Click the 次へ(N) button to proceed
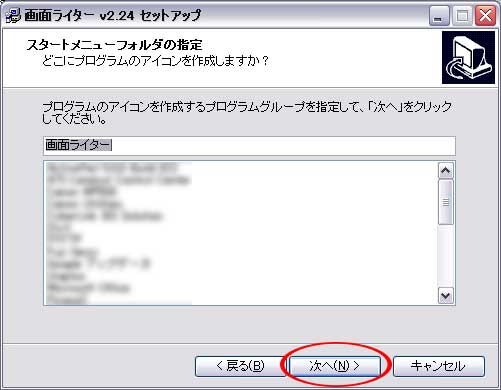 tap(335, 366)
